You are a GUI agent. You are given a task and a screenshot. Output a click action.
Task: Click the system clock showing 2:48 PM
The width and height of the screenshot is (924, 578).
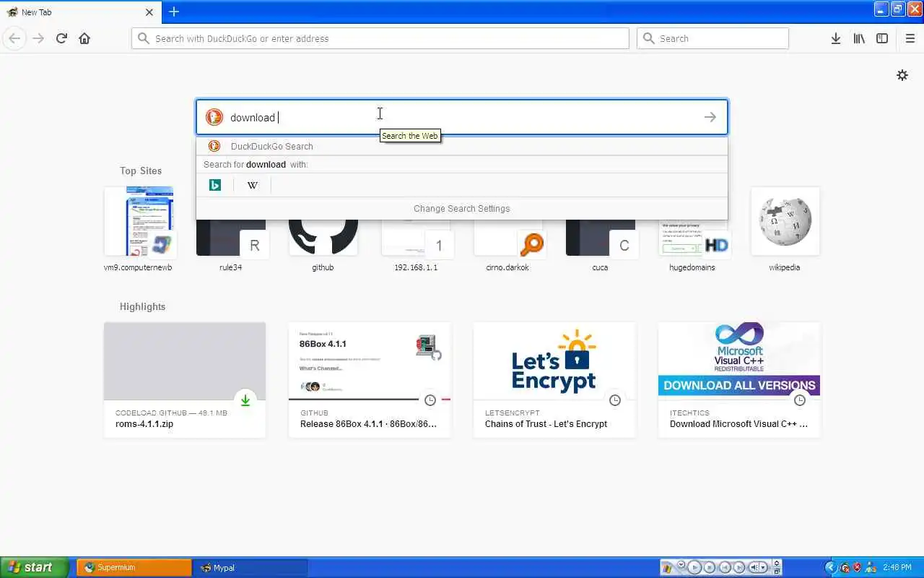click(x=897, y=567)
